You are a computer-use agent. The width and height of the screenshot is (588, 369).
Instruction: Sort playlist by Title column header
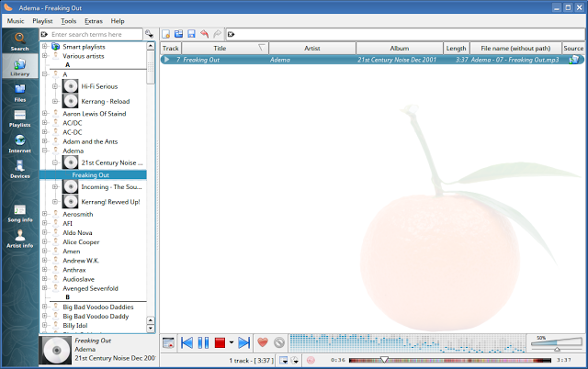click(224, 49)
